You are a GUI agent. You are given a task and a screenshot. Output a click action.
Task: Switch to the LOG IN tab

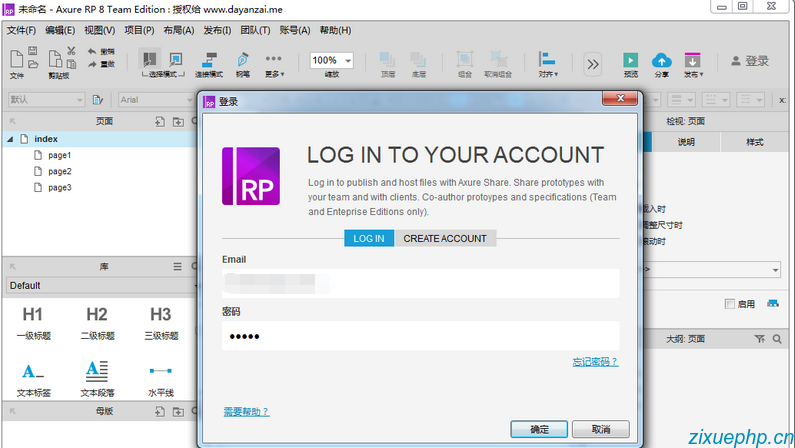[x=369, y=238]
